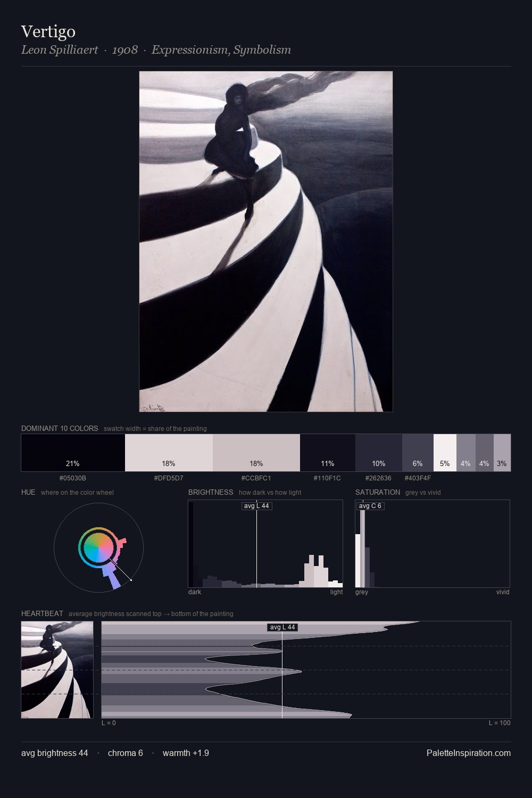Click the L = 100 axis label
The height and width of the screenshot is (798, 532).
pos(500,723)
